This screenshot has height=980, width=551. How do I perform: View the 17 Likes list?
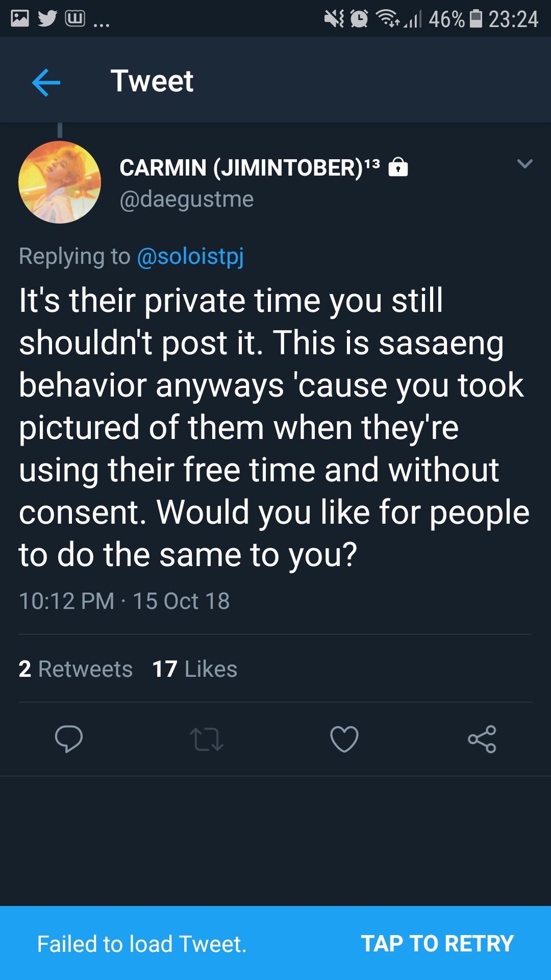195,669
